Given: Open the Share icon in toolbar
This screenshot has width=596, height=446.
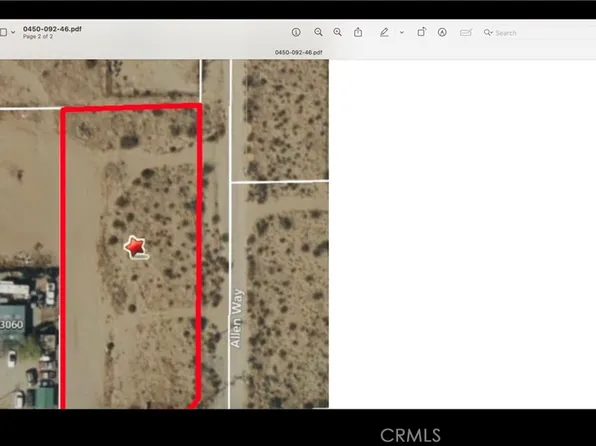Looking at the screenshot, I should pos(358,32).
